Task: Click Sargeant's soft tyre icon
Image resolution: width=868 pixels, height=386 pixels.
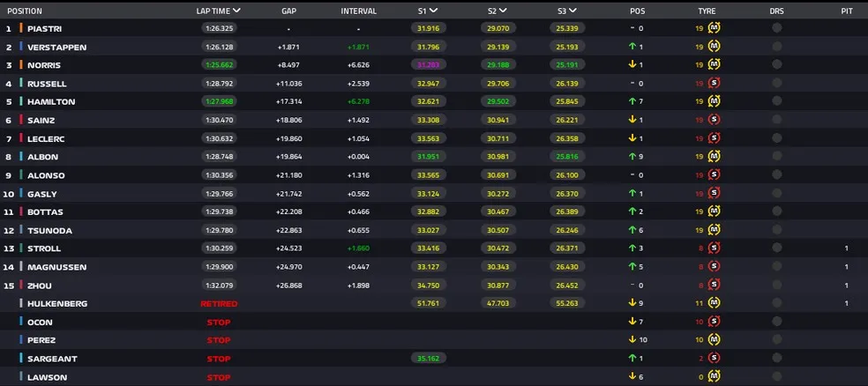Action: [x=715, y=359]
